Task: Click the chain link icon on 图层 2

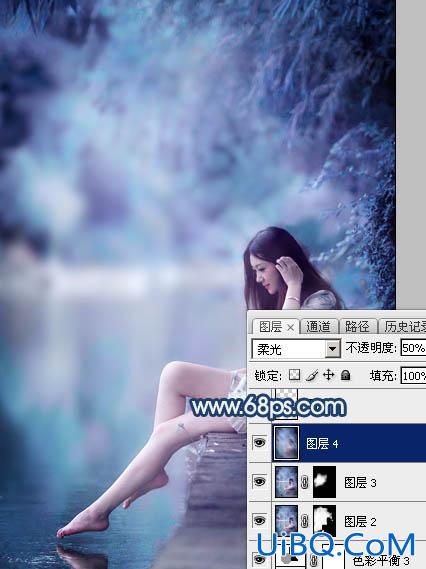Action: pos(304,521)
